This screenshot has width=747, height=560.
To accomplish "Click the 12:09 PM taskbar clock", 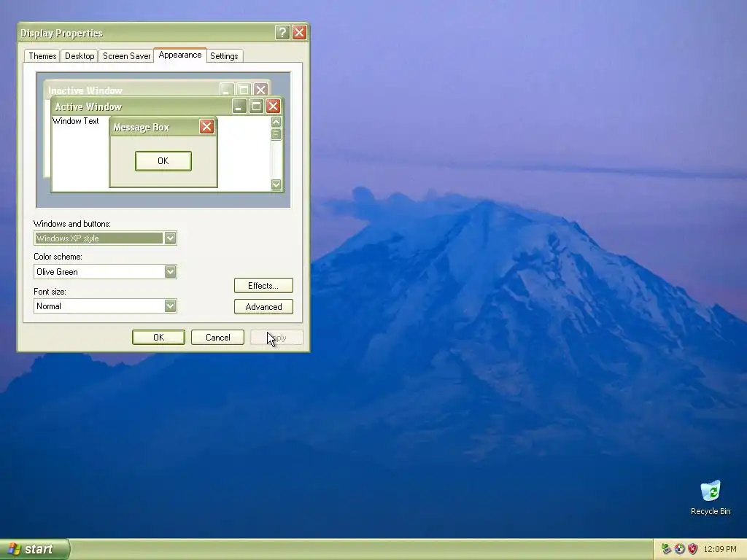I will click(x=720, y=549).
